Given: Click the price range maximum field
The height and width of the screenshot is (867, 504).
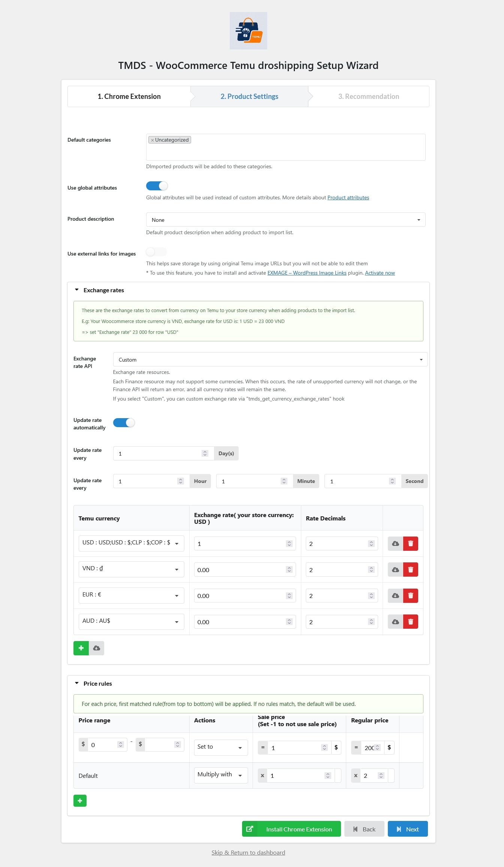Looking at the screenshot, I should click(x=164, y=745).
